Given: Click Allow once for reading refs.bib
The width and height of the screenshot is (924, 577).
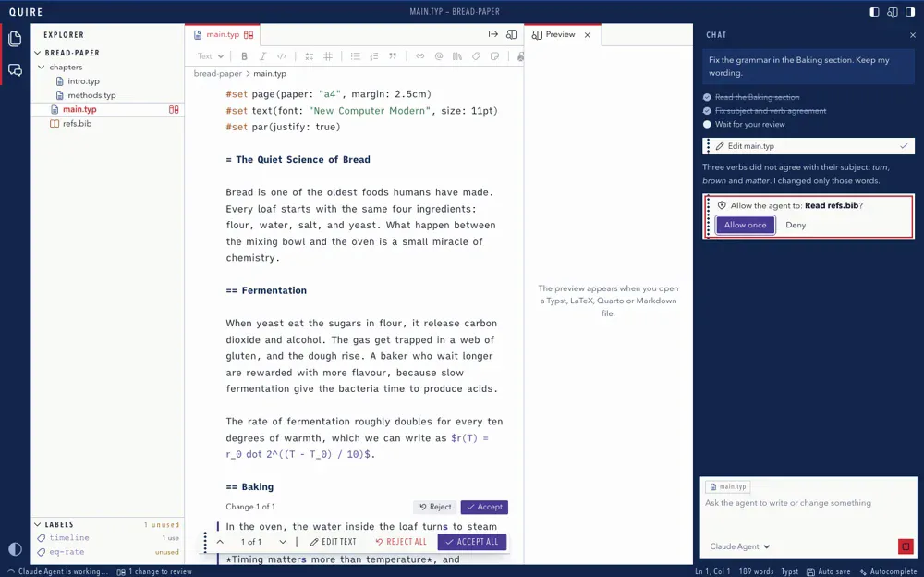Looking at the screenshot, I should [745, 225].
